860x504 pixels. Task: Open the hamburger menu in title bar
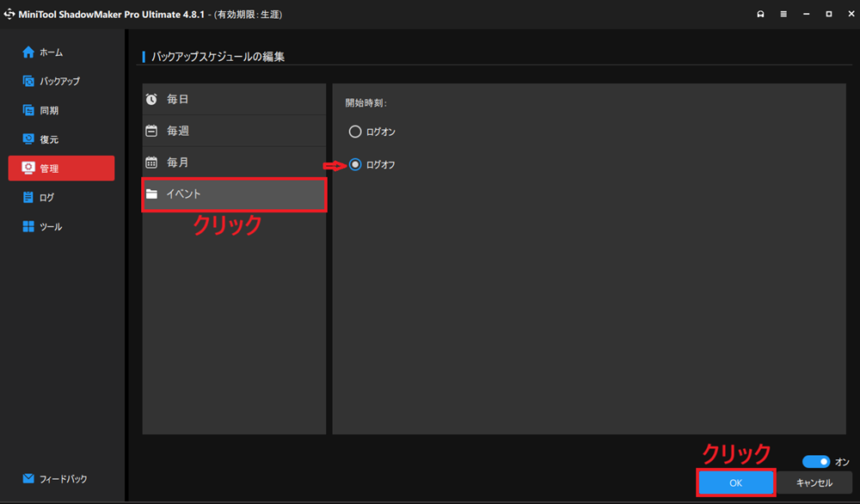coord(783,15)
